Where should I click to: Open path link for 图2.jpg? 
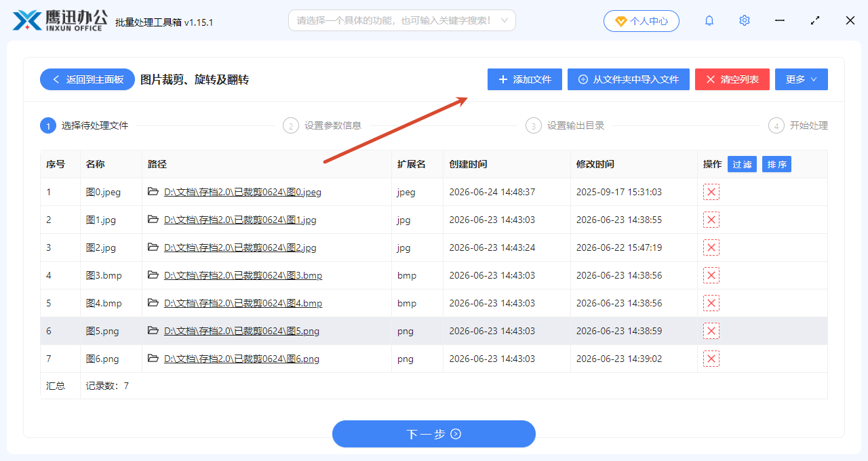240,247
